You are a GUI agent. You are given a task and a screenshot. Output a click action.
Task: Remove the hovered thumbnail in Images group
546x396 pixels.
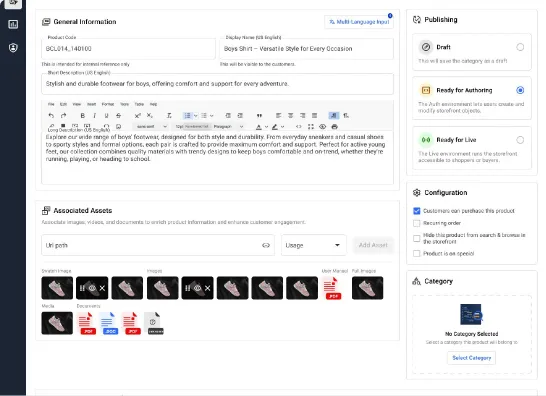point(207,288)
